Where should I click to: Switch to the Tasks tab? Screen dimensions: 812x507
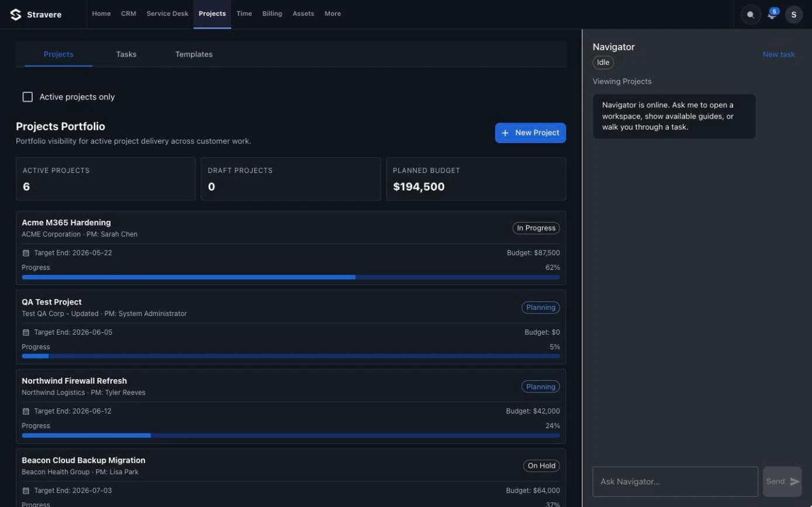pos(126,54)
